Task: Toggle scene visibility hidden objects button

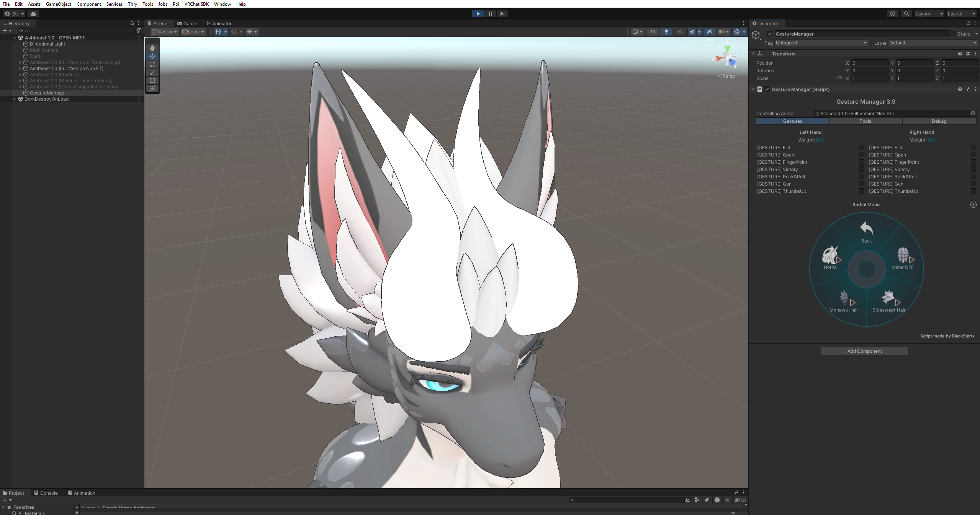Action: pos(710,32)
